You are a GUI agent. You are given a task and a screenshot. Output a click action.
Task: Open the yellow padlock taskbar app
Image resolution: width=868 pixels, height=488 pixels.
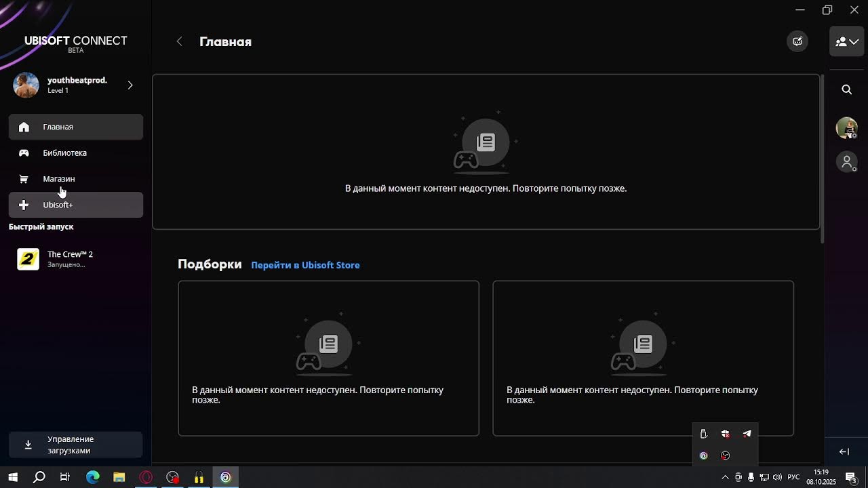click(x=199, y=477)
